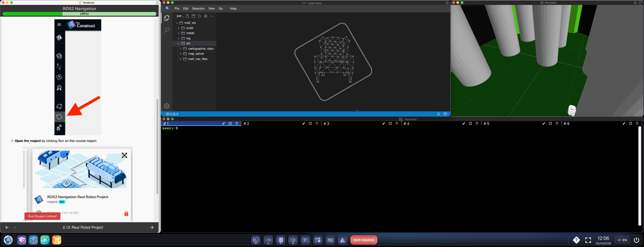Toggle editor panel layout in status bar
The image size is (644, 247).
coord(445,114)
